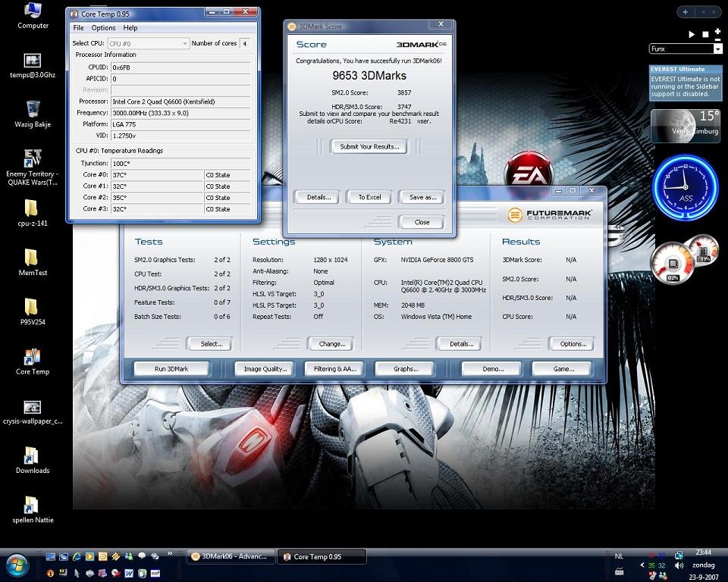The width and height of the screenshot is (728, 582).
Task: Click the volume icon in the system tray
Action: tap(678, 565)
